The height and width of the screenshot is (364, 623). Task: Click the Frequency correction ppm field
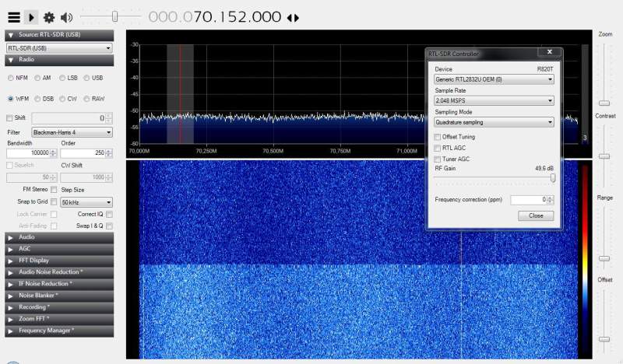tap(530, 200)
